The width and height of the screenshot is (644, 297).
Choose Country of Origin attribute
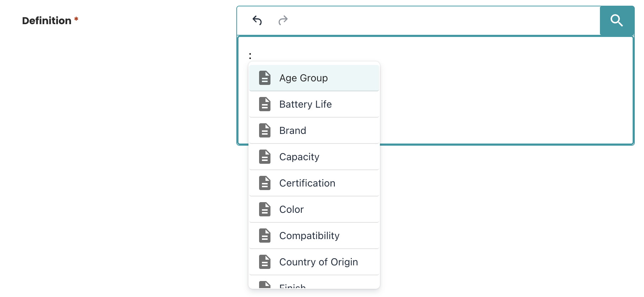[x=318, y=262]
